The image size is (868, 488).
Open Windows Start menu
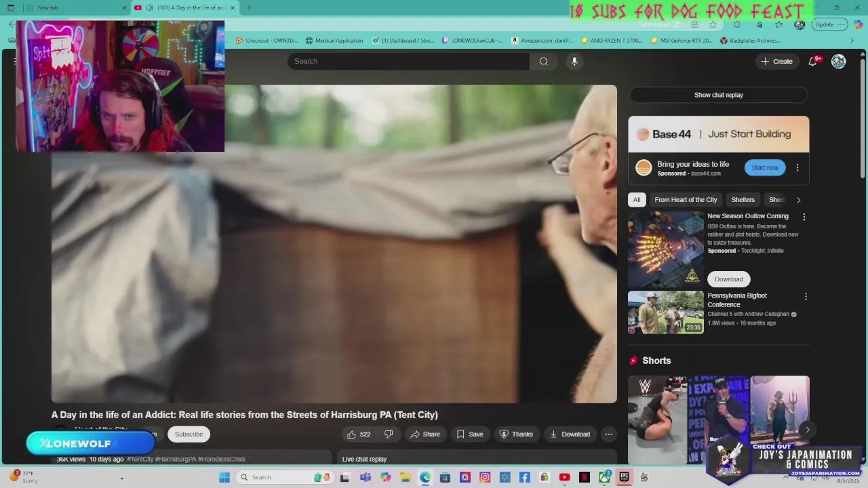tap(224, 477)
